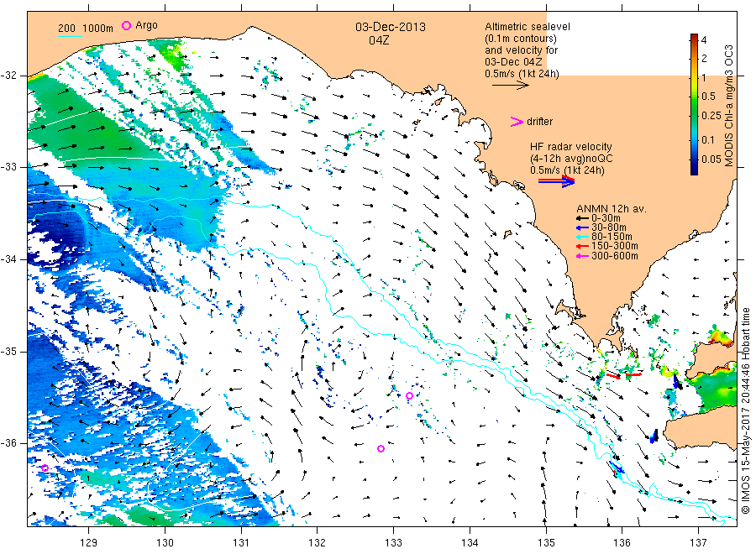Click the longitude label 132
The height and width of the screenshot is (554, 756).
pyautogui.click(x=318, y=543)
